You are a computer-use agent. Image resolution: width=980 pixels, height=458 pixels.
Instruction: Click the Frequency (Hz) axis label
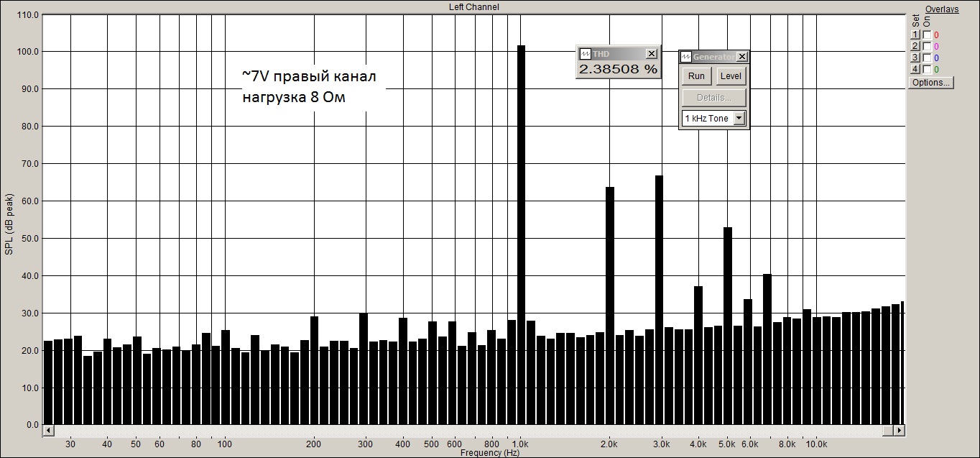pyautogui.click(x=490, y=453)
